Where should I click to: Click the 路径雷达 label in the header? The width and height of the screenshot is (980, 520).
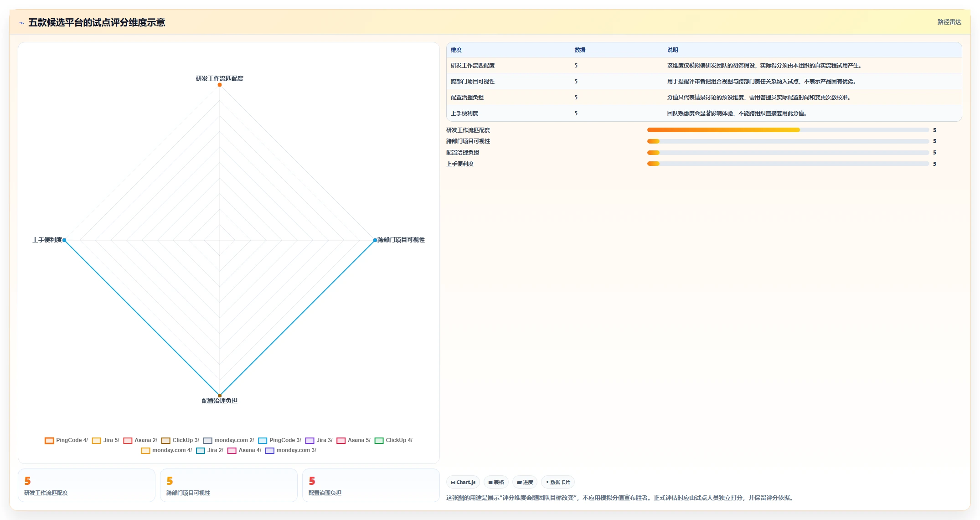point(949,22)
